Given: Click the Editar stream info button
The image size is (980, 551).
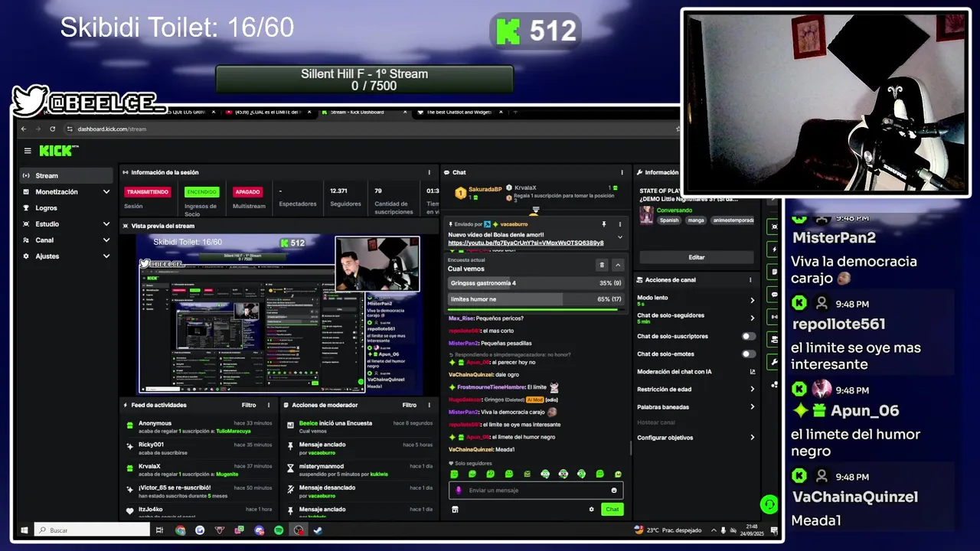Looking at the screenshot, I should [697, 257].
